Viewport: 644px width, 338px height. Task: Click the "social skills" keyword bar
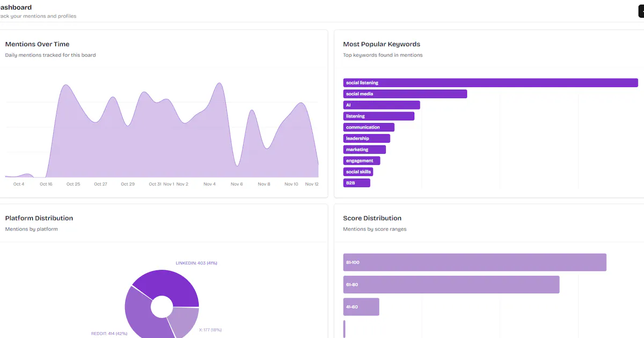coord(358,172)
